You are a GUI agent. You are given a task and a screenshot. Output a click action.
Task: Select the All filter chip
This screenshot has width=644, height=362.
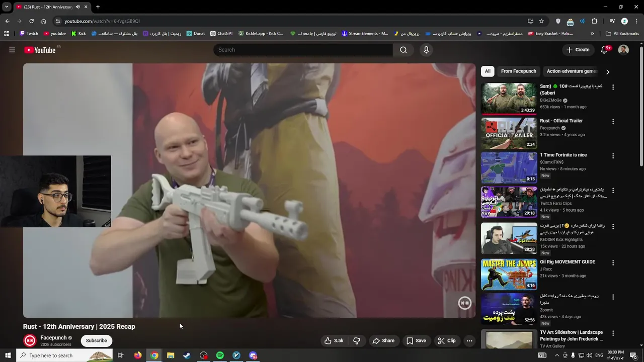(x=488, y=71)
